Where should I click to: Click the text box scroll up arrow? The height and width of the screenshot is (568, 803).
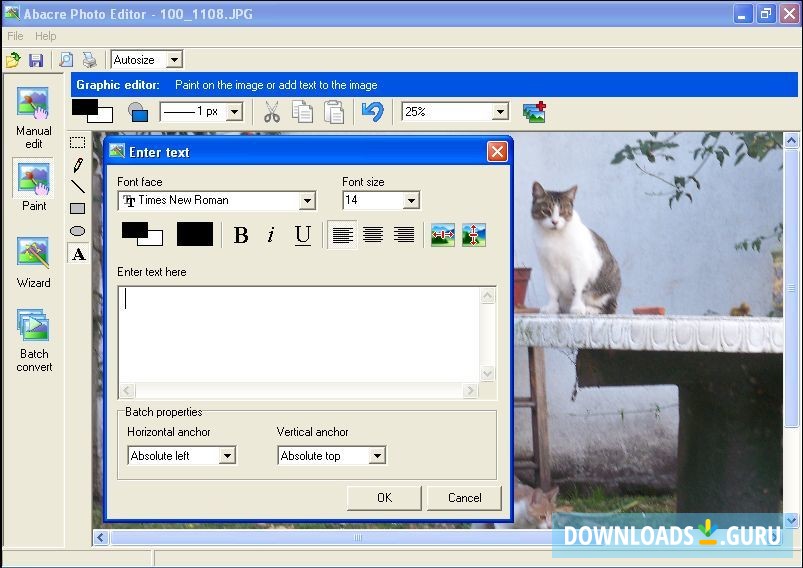[488, 296]
